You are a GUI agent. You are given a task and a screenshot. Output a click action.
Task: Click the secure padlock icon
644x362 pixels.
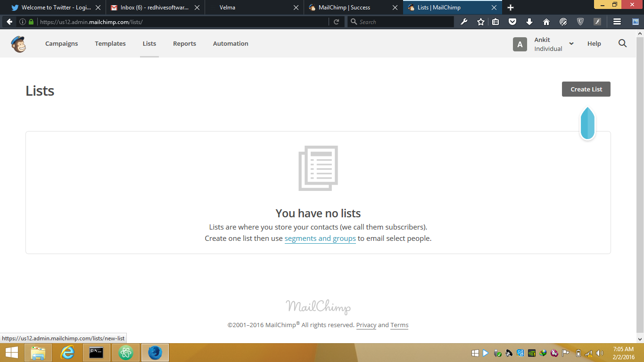tap(31, 22)
